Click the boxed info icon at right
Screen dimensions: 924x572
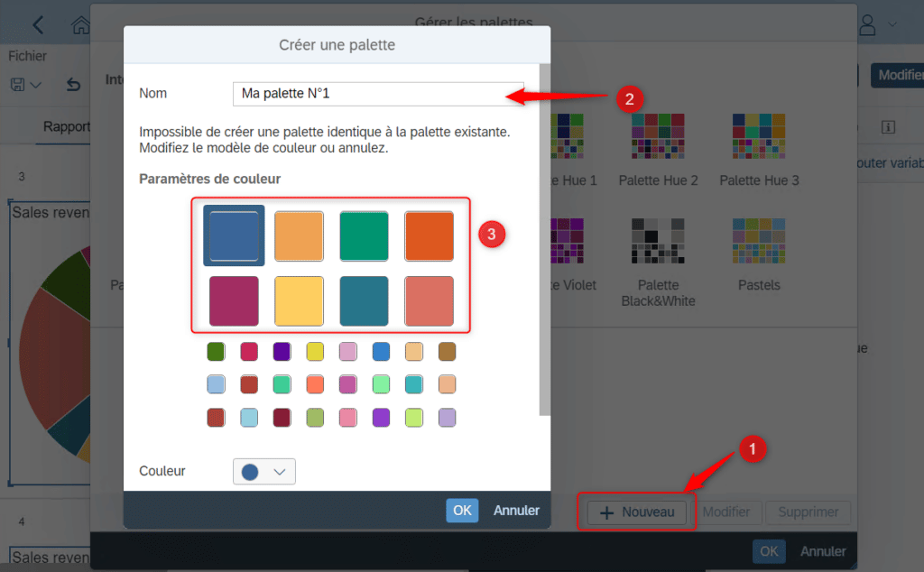click(888, 126)
